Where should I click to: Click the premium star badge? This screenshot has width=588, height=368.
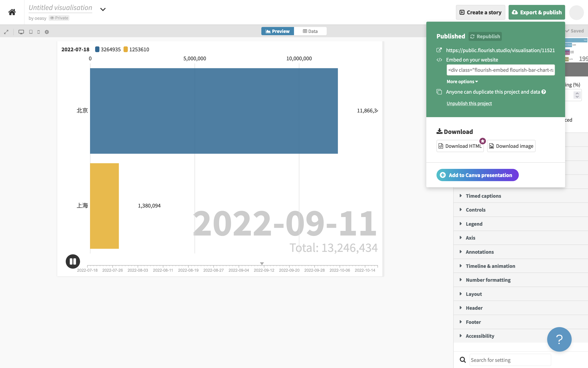click(483, 141)
